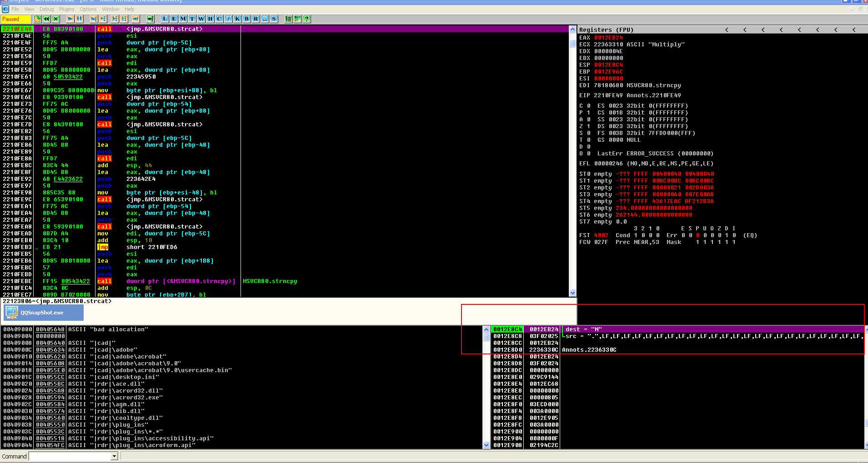Show the Call stack via K button
The image size is (868, 463).
237,19
